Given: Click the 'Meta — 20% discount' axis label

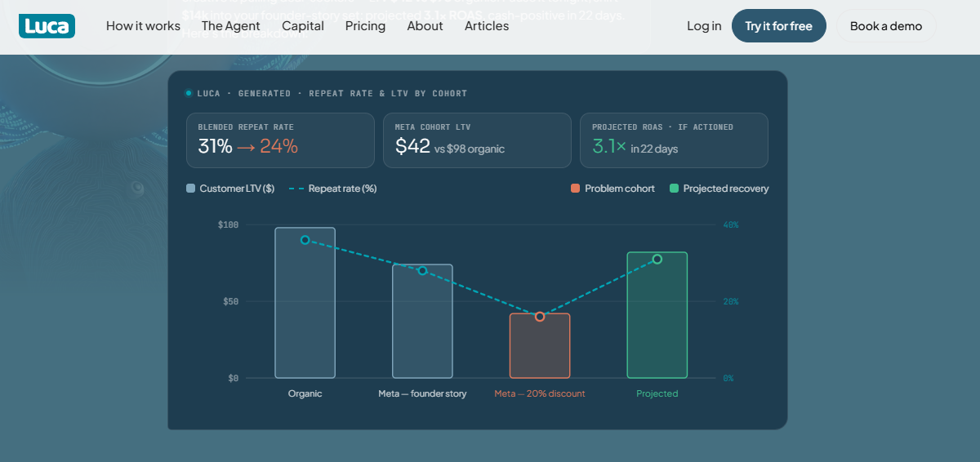Looking at the screenshot, I should click(540, 393).
